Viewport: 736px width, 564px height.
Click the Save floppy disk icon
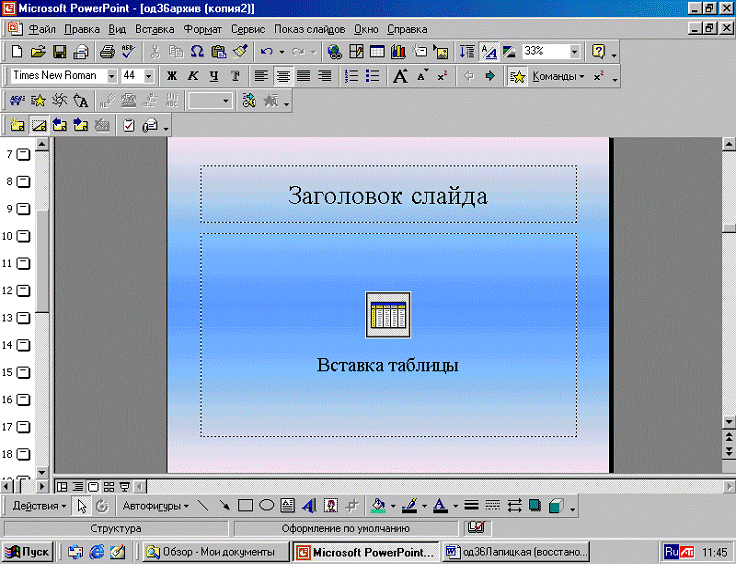tap(59, 51)
